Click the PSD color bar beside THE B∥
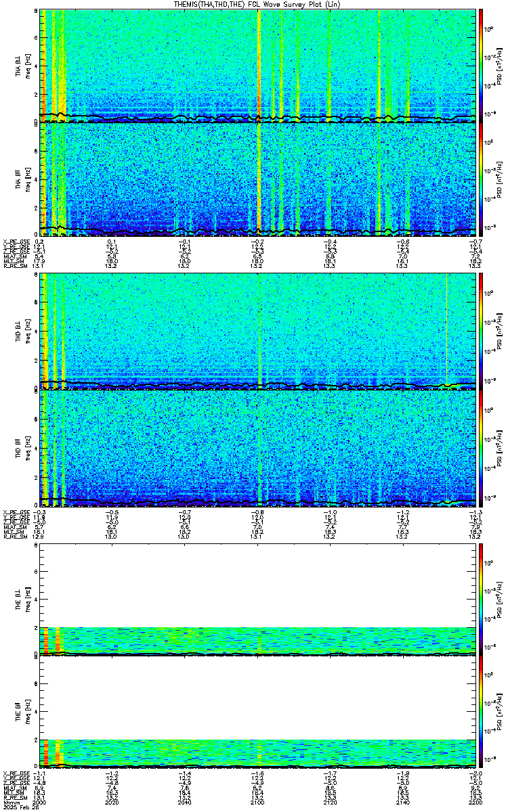This screenshot has width=508, height=812. [482, 711]
